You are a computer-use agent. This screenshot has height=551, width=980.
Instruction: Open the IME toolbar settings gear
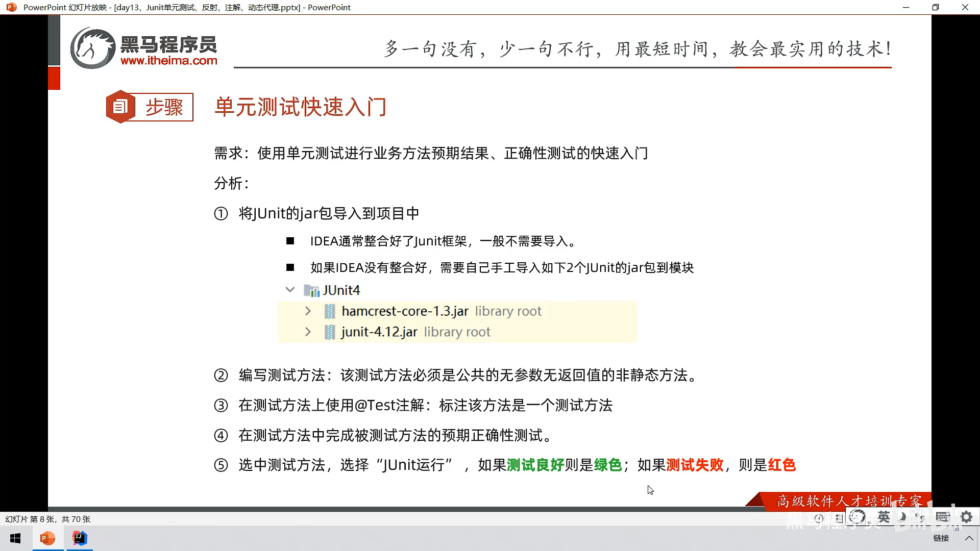pyautogui.click(x=966, y=517)
